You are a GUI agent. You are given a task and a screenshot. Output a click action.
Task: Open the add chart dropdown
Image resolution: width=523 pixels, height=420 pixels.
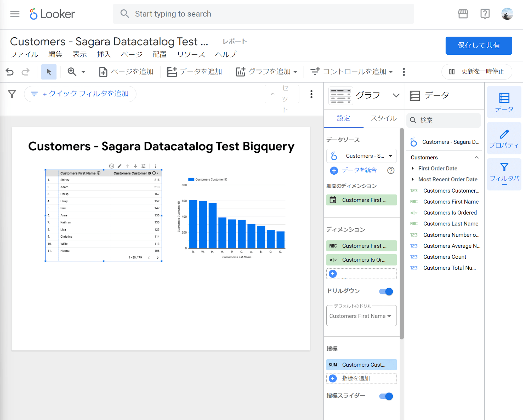266,72
